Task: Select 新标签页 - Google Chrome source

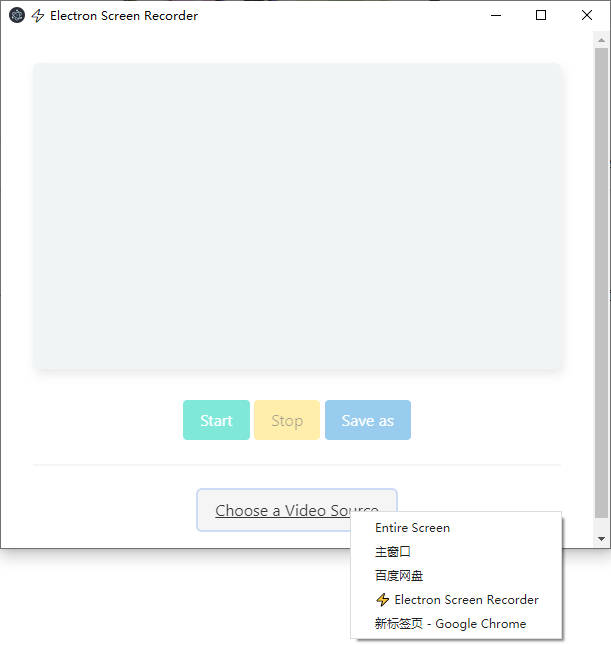Action: click(x=456, y=624)
